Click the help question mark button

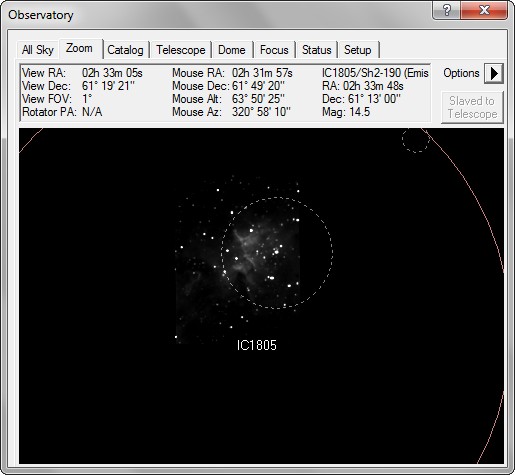447,10
